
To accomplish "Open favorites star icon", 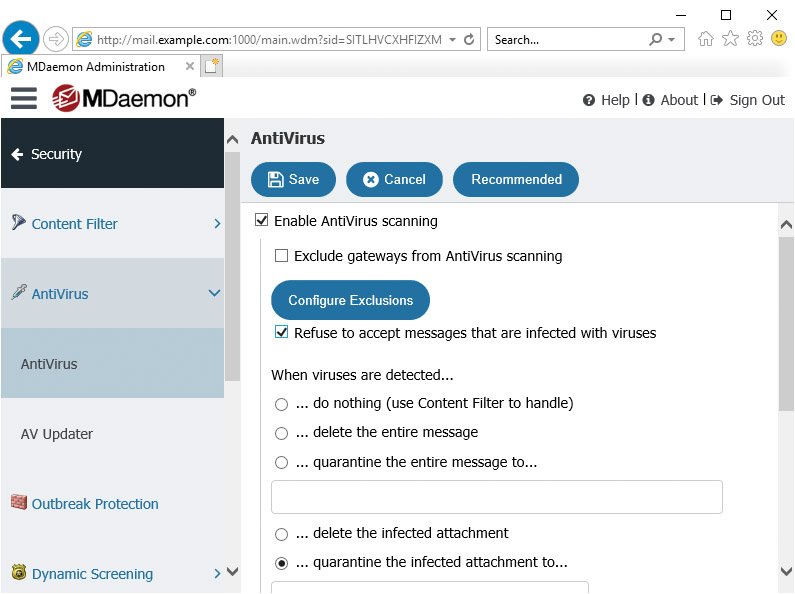I will coord(730,39).
